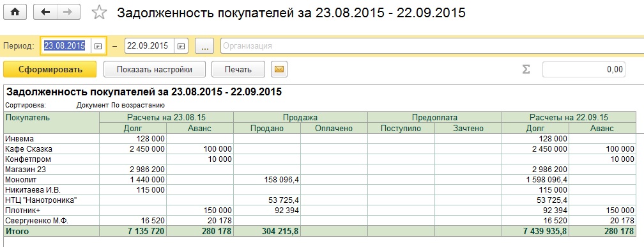644x247 pixels.
Task: Navigate forward with the right arrow
Action: click(68, 12)
